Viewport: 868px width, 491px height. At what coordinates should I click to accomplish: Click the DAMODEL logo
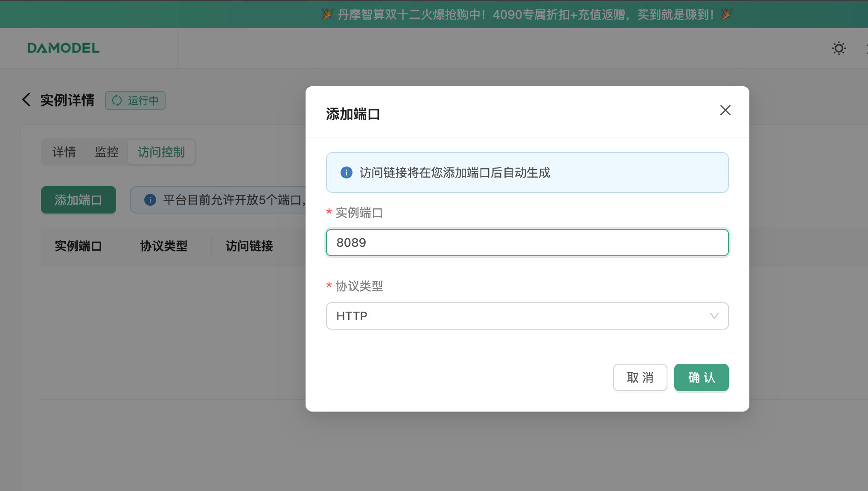click(63, 48)
